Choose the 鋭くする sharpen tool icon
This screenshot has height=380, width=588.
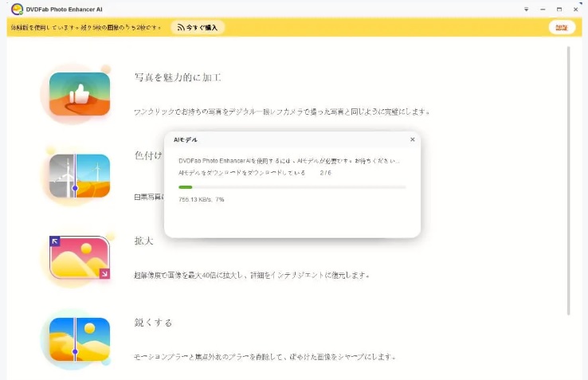(80, 339)
